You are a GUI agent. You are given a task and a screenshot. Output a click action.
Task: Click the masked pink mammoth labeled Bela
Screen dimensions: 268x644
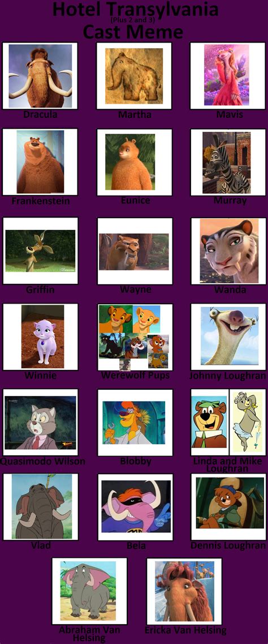(136, 506)
